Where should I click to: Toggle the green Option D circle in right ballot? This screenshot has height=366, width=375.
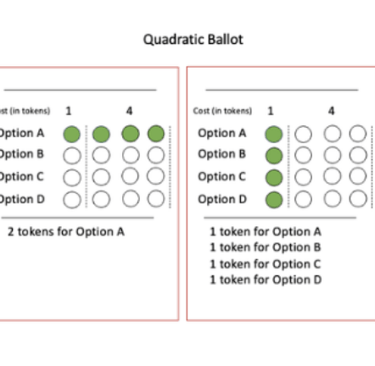coord(274,200)
